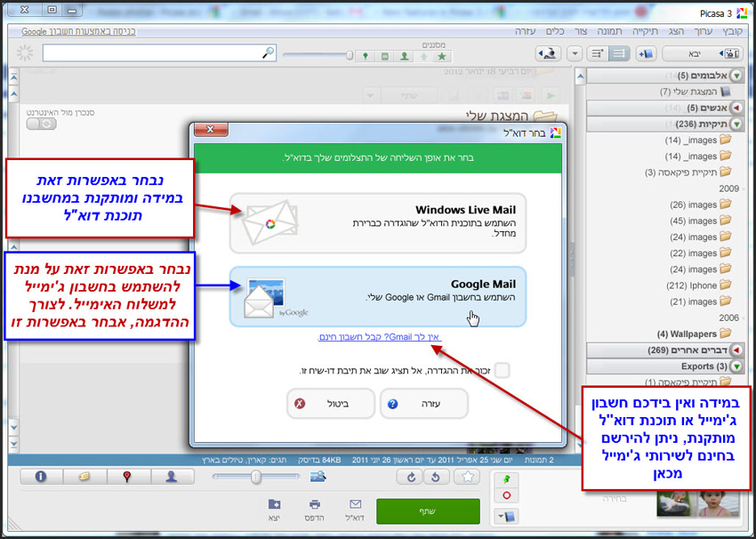Image resolution: width=756 pixels, height=539 pixels.
Task: Filter photos showing faces
Action: [405, 56]
